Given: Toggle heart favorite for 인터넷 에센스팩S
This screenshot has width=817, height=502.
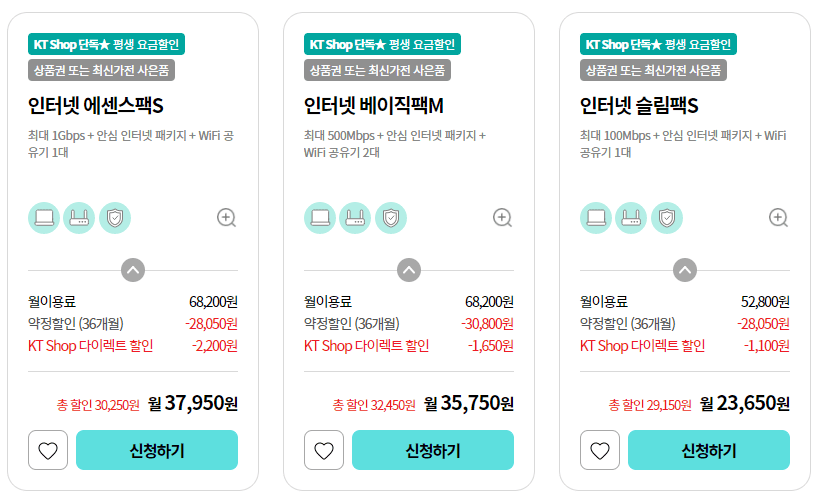Looking at the screenshot, I should (x=48, y=450).
